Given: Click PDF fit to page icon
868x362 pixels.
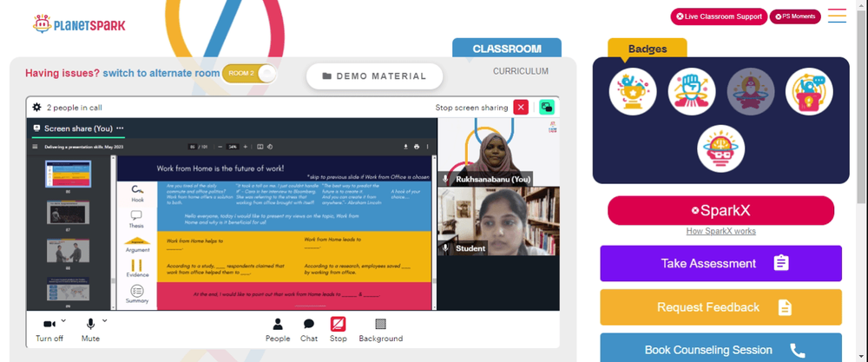Looking at the screenshot, I should tap(260, 147).
